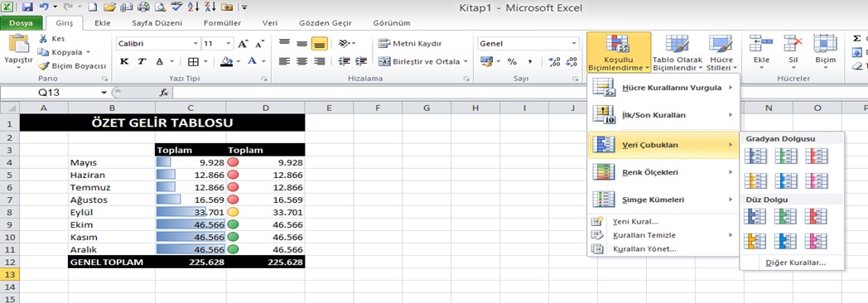Switch to Formüller tab

(x=223, y=23)
